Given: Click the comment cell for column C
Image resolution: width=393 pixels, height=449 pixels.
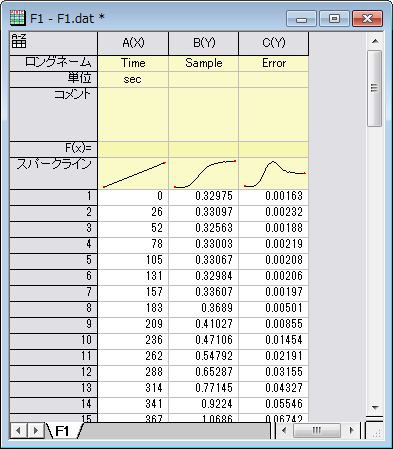Looking at the screenshot, I should [x=274, y=114].
